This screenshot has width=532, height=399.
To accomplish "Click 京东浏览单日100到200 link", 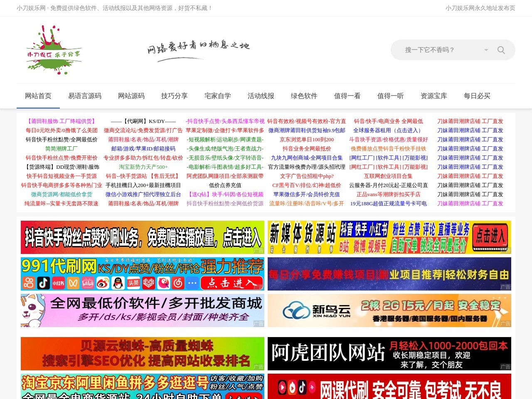I will [307, 140].
